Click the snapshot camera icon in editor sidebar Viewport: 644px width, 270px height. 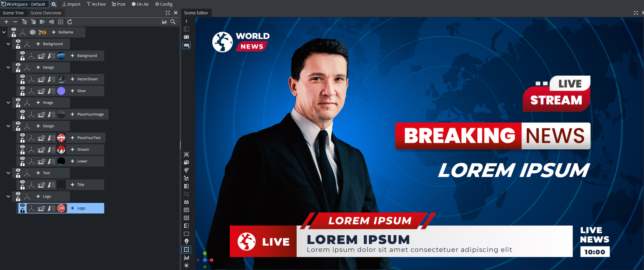click(x=186, y=154)
